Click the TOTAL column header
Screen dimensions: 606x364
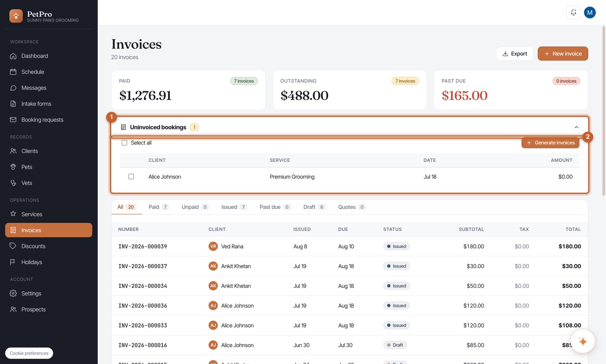(573, 229)
